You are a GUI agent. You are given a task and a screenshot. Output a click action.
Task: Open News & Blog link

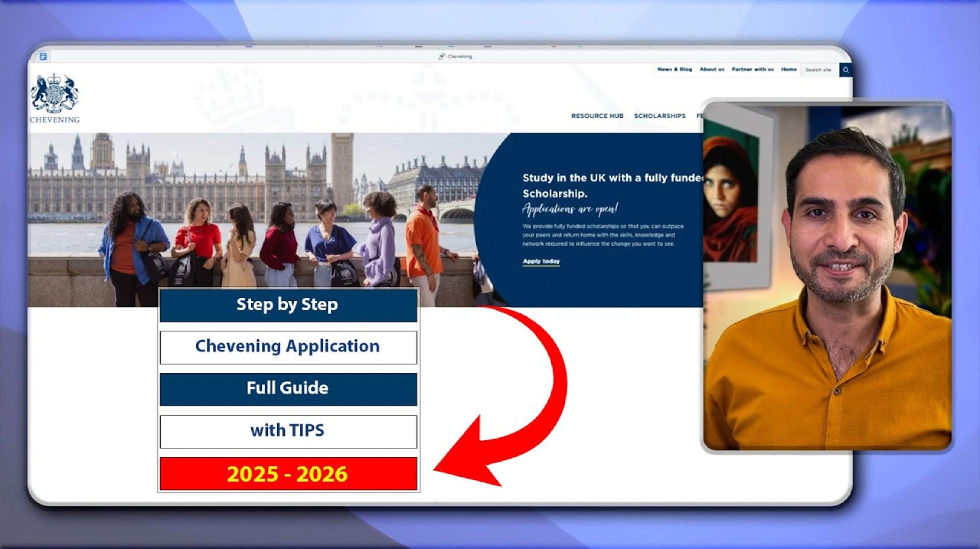point(674,69)
